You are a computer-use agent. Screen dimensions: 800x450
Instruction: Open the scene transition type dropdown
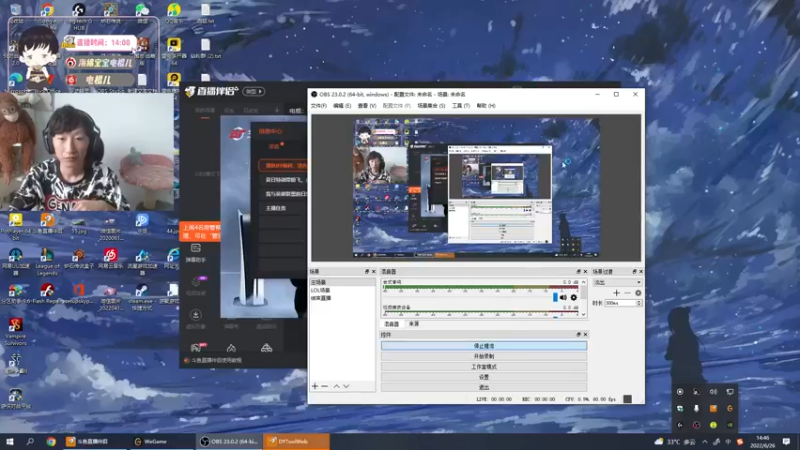point(617,282)
